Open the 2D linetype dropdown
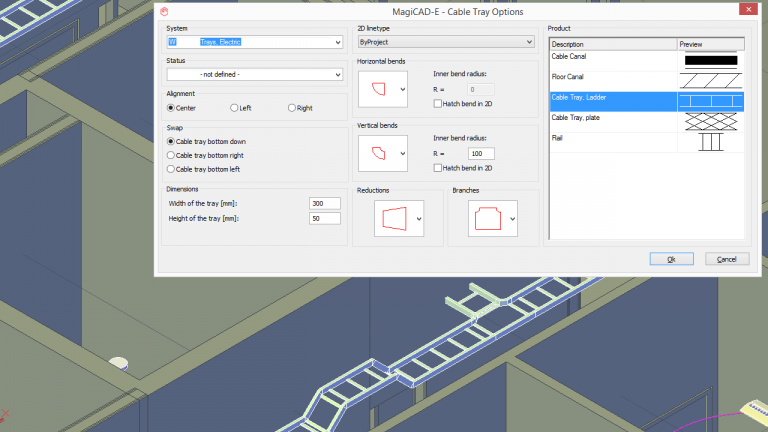Screen dimensions: 768x432 (529, 42)
